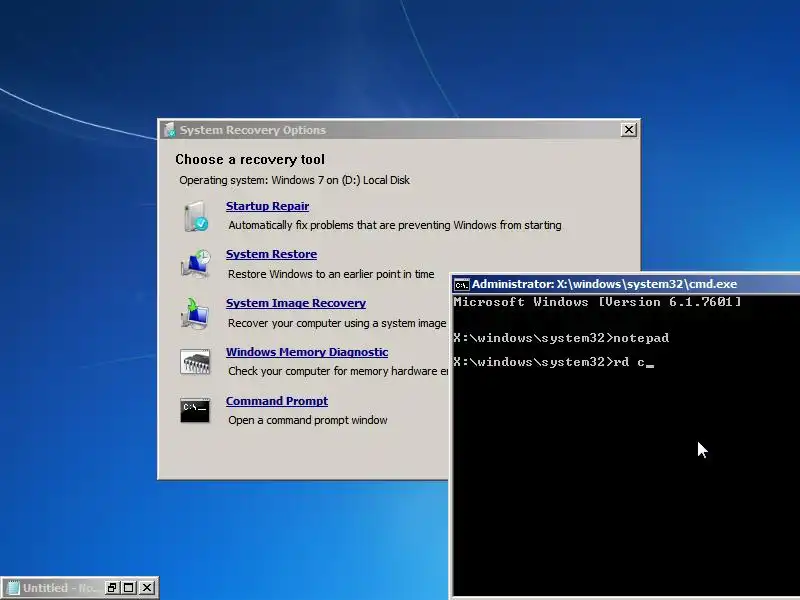Click 'Choose a recovery tool' heading
Screen dimensions: 800x600
250,160
